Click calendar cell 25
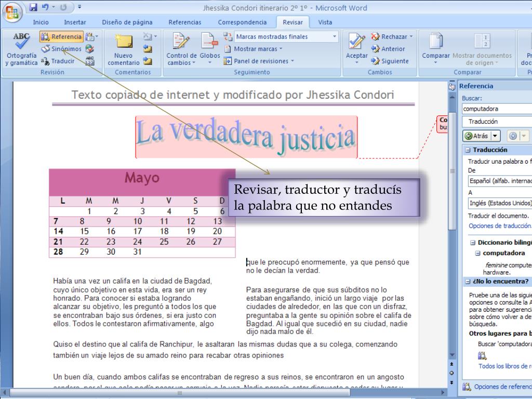 [x=164, y=242]
